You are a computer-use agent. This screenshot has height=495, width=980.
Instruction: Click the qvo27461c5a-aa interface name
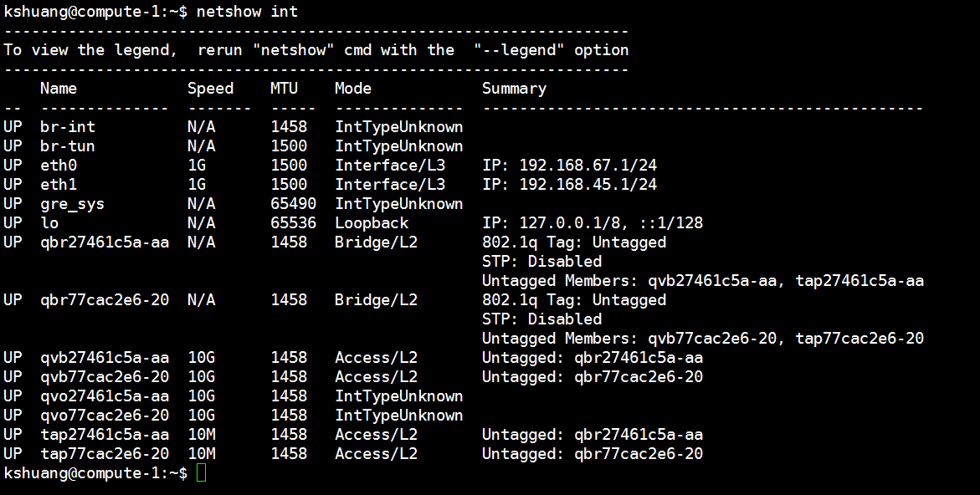105,396
